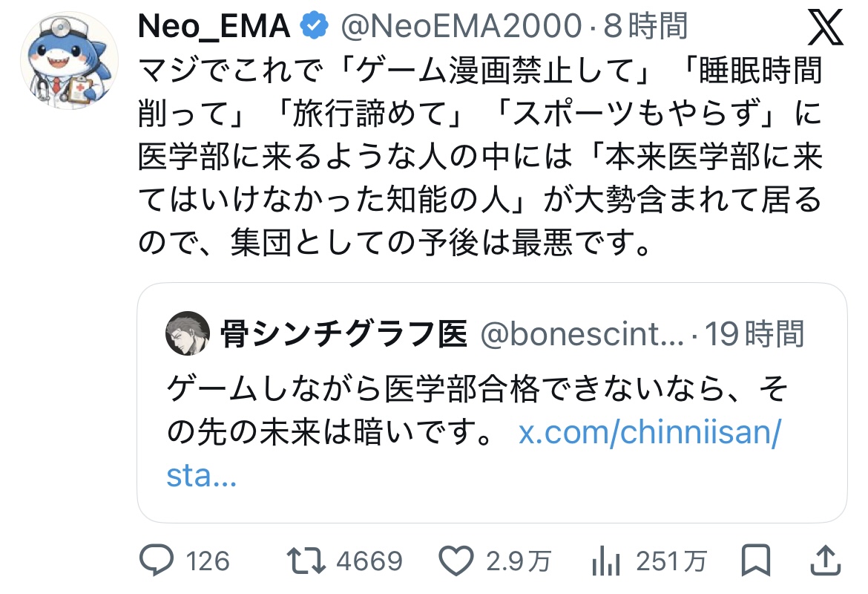Open view analytics bar chart icon
Screen dimensions: 868x594
point(605,562)
